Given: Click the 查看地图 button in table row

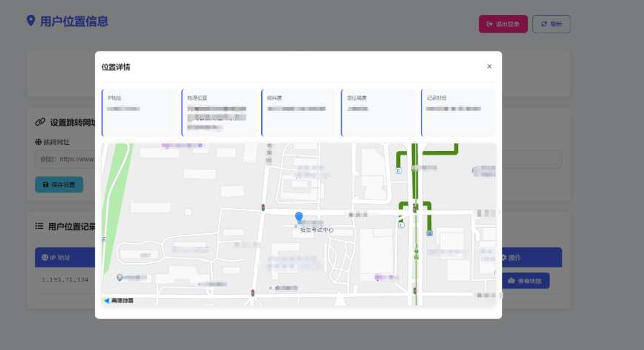Looking at the screenshot, I should point(526,281).
